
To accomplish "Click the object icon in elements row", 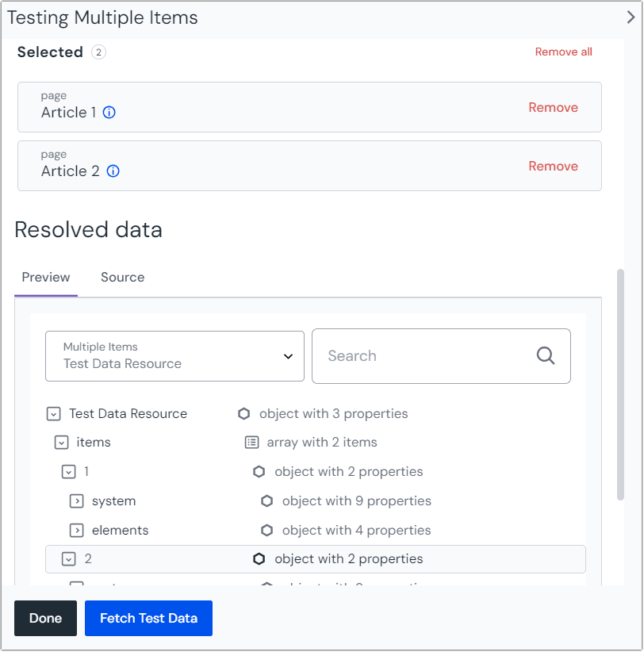I will pos(267,531).
